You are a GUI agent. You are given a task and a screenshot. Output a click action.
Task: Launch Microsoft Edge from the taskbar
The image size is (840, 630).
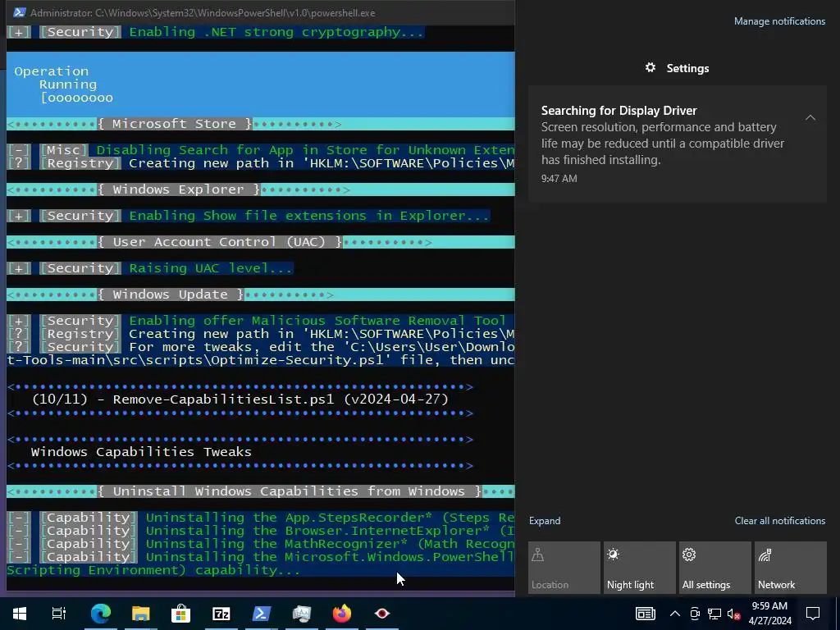(x=100, y=614)
